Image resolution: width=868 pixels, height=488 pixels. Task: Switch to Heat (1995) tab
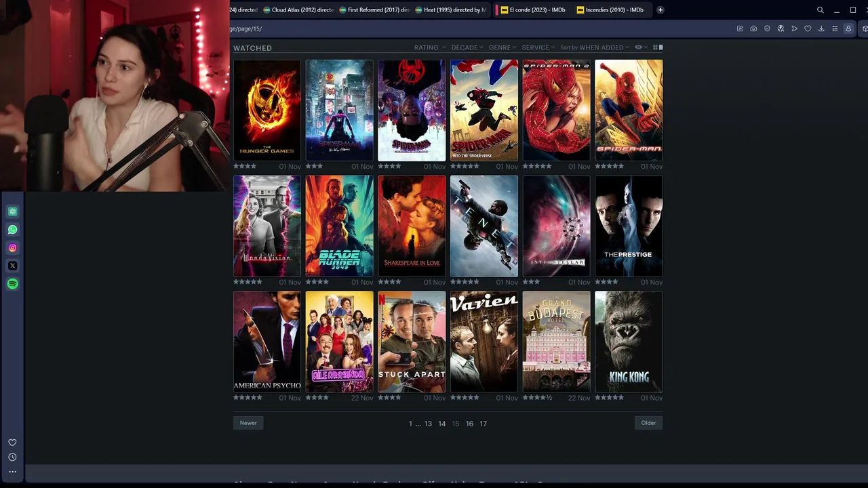click(450, 10)
